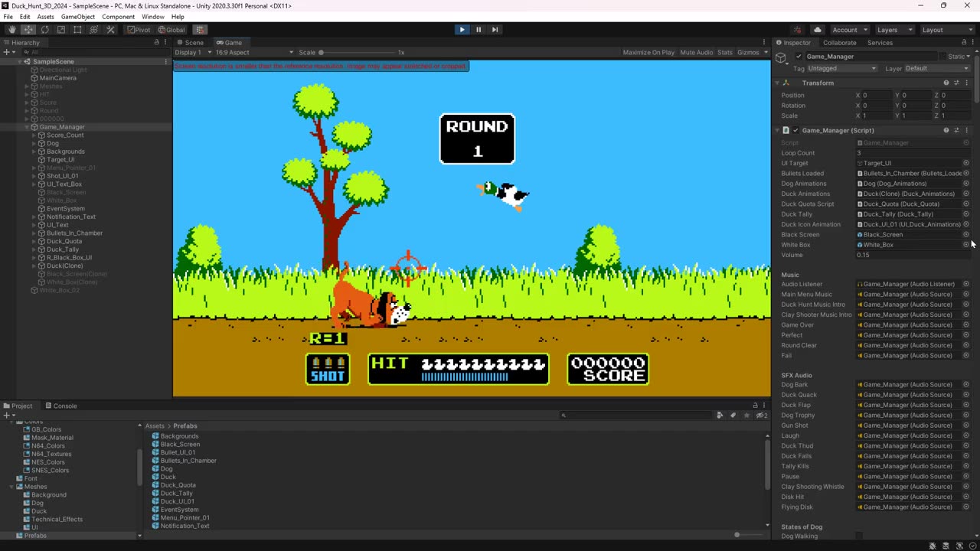Toggle Global handle rotation
The width and height of the screenshot is (980, 551).
tap(171, 30)
